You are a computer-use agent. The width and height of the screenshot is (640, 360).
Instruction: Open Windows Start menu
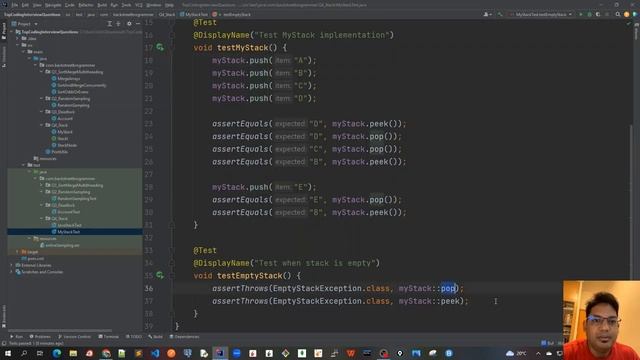8,353
